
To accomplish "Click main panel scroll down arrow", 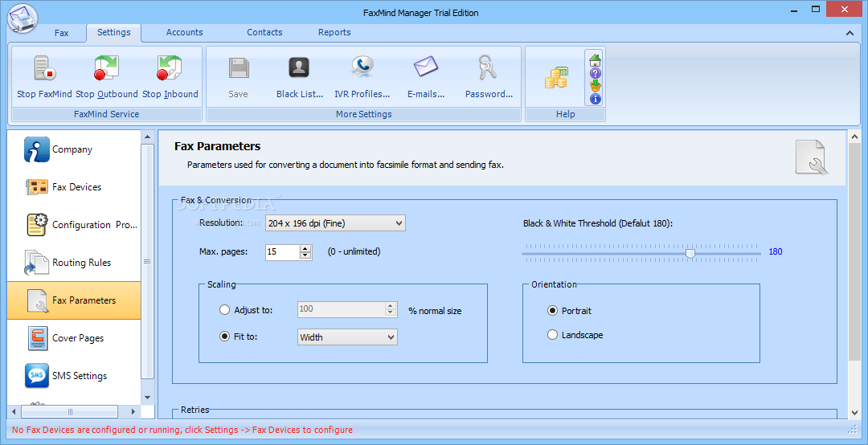I will 854,413.
